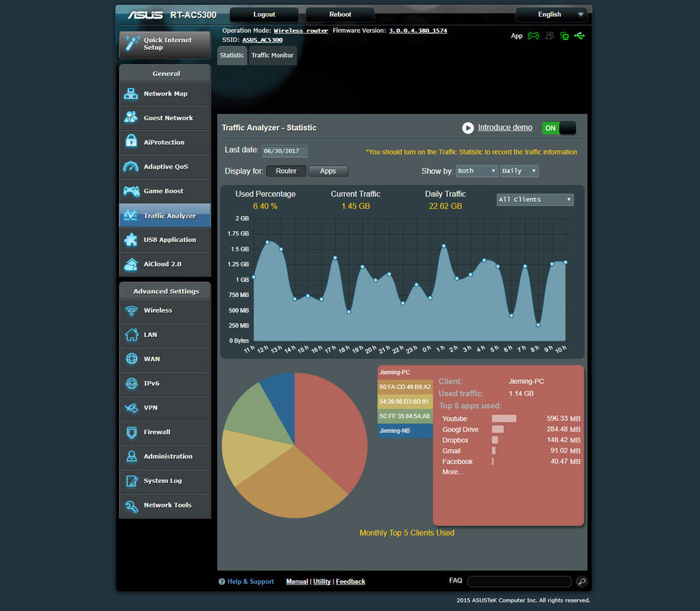Select the Statistic tab

tap(231, 56)
